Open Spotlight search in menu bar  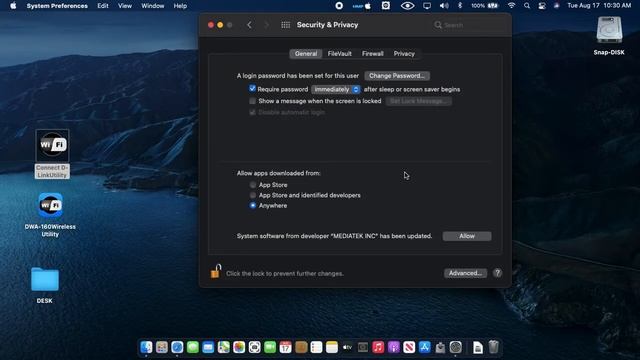point(527,6)
